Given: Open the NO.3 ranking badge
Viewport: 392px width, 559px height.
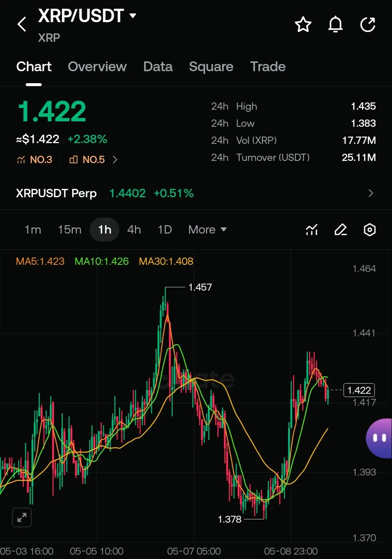Looking at the screenshot, I should 35,159.
